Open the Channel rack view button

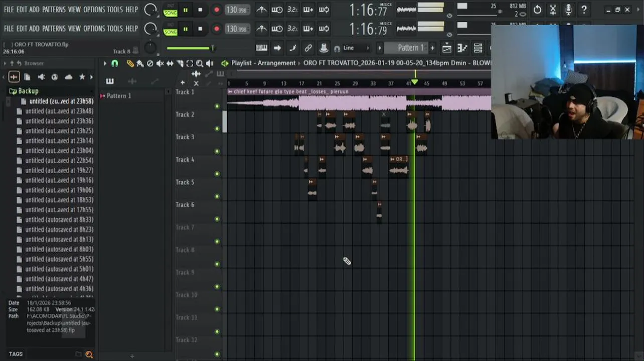pos(477,48)
